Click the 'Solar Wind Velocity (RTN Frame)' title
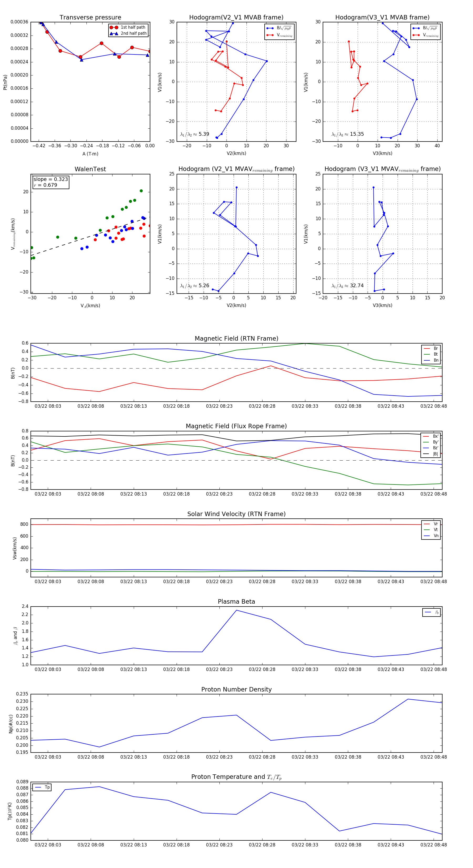473x868 pixels. pyautogui.click(x=236, y=514)
